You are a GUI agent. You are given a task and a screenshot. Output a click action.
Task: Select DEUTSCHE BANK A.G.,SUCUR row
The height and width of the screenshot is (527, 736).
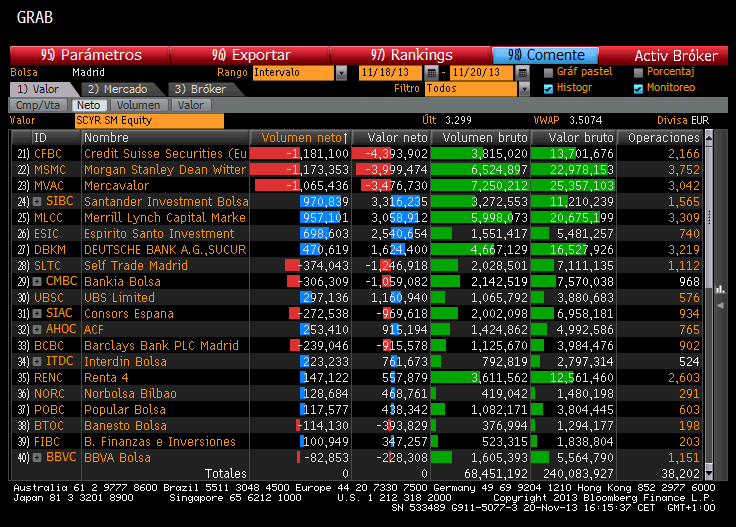[357, 250]
